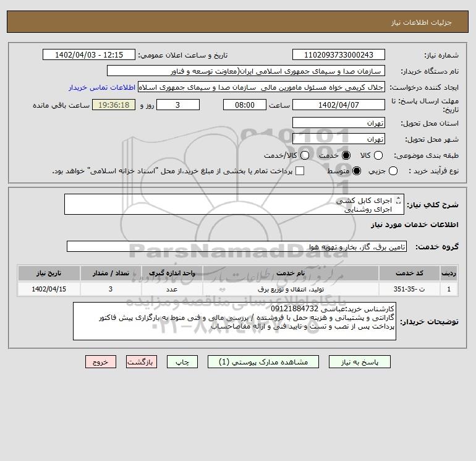Choose متوسط purchase process radio
This screenshot has width=476, height=461.
pyautogui.click(x=357, y=171)
